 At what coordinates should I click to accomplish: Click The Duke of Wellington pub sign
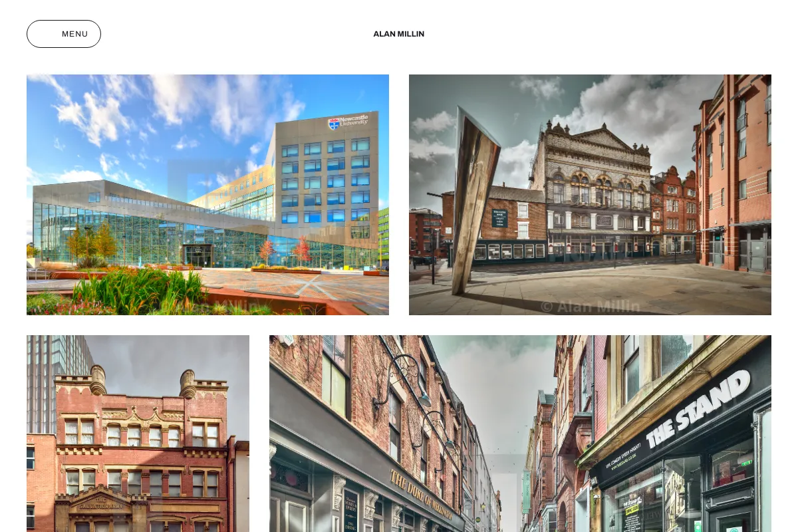420,493
